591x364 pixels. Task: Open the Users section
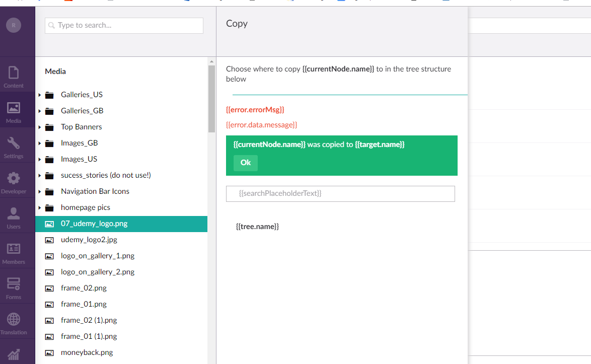(14, 218)
